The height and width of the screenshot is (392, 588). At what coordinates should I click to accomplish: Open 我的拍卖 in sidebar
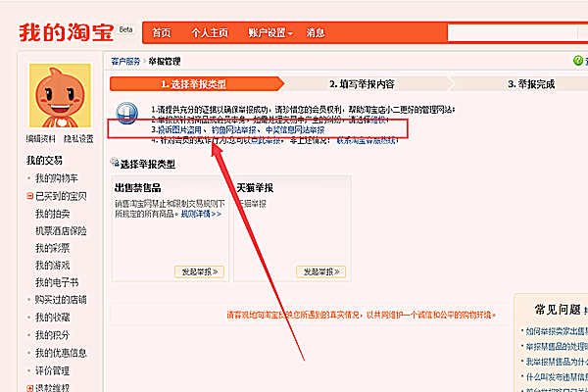[x=53, y=214]
